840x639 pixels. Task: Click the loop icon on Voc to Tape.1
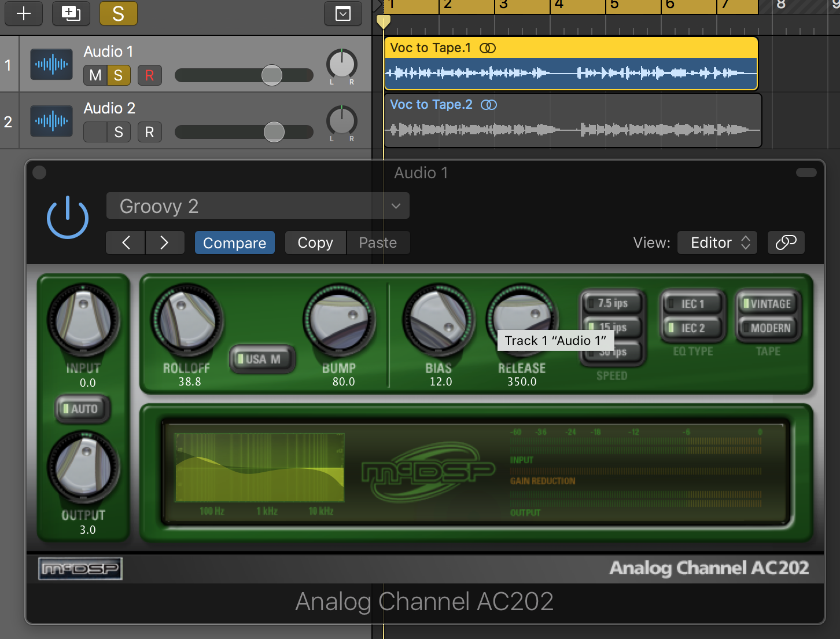[488, 48]
